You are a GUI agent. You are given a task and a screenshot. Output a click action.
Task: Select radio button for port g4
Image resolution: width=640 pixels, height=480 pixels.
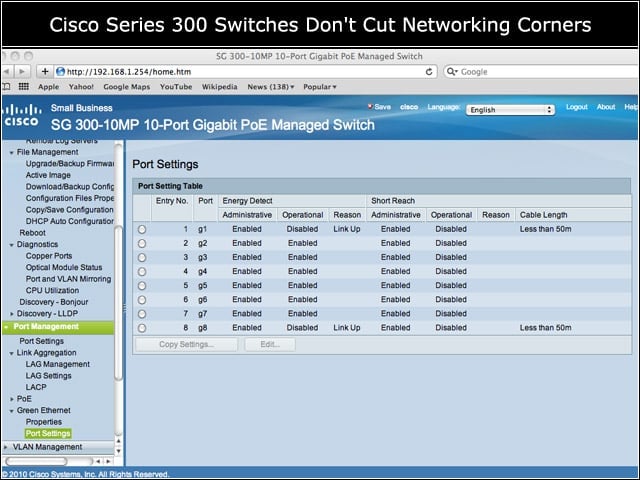pos(142,272)
